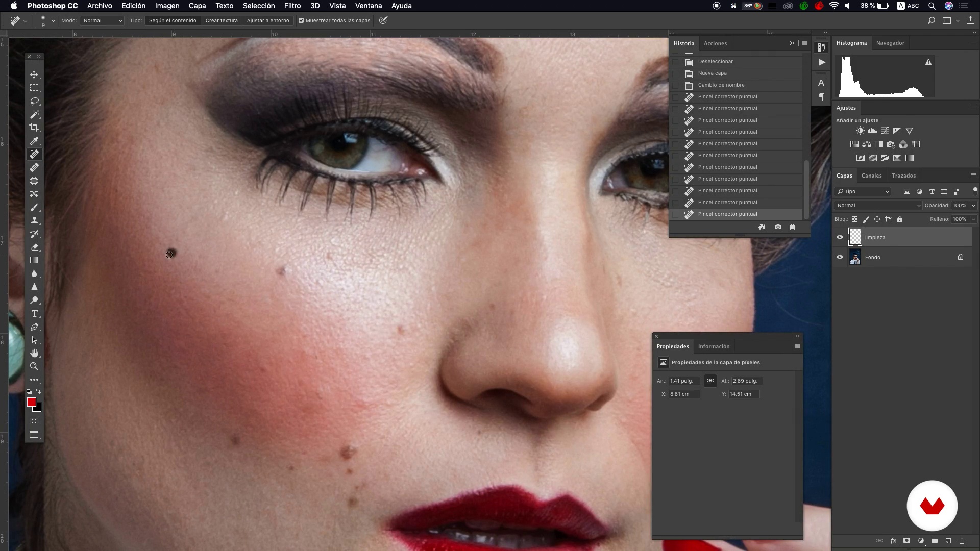Switch to the Información tab

coord(714,346)
